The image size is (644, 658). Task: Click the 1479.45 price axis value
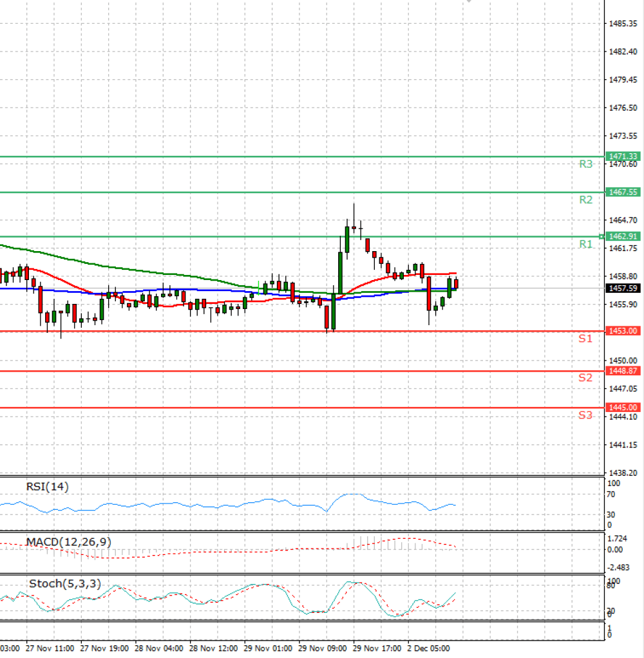[623, 80]
